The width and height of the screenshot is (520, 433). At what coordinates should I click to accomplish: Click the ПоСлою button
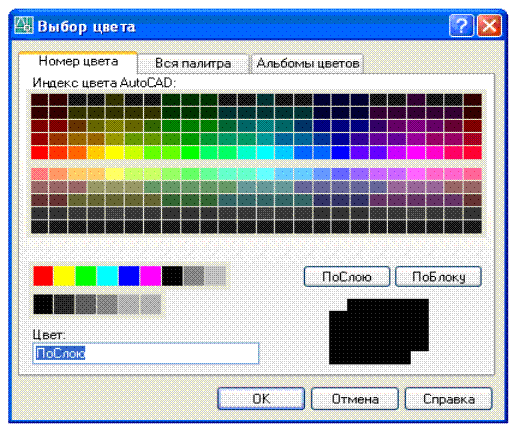pos(347,277)
